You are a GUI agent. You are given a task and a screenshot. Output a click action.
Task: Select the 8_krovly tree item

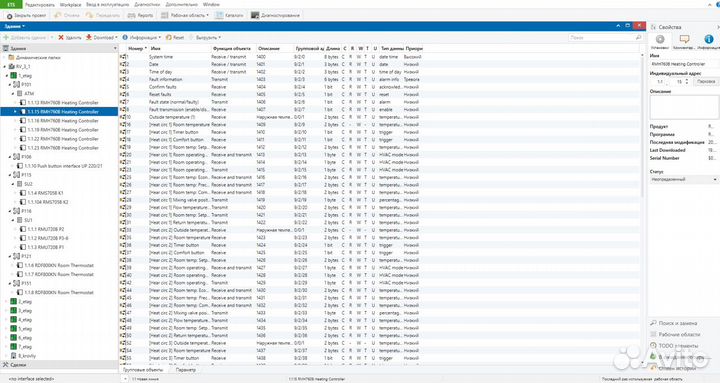[27, 356]
